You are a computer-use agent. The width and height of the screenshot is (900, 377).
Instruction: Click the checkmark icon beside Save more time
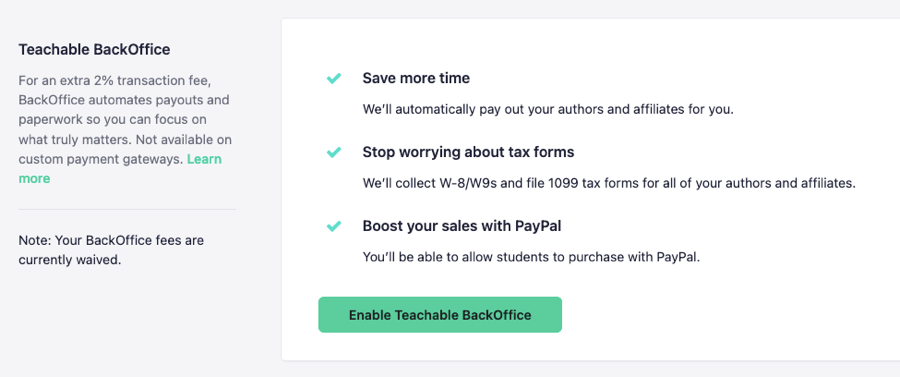pyautogui.click(x=333, y=79)
